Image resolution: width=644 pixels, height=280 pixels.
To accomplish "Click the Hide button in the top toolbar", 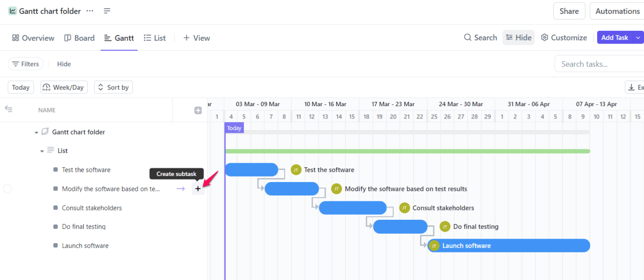I will pyautogui.click(x=518, y=38).
